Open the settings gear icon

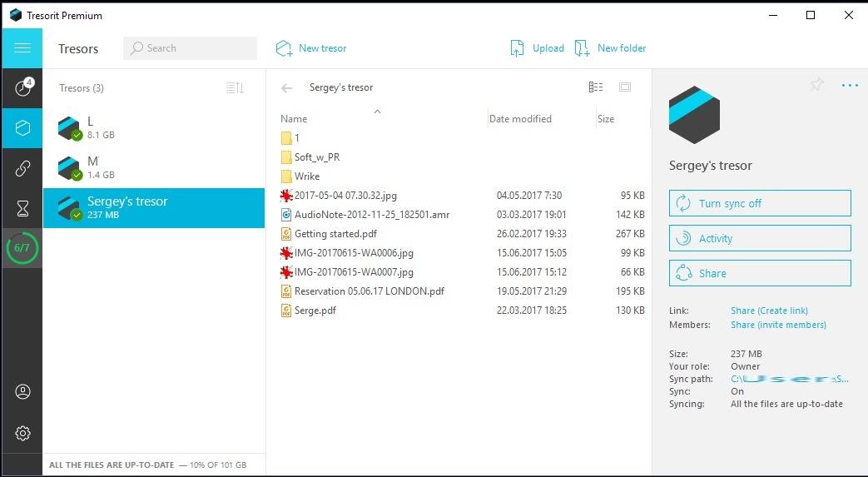click(x=22, y=433)
